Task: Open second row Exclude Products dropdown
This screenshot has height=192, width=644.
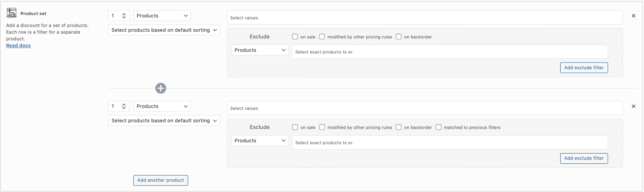Action: coord(260,141)
